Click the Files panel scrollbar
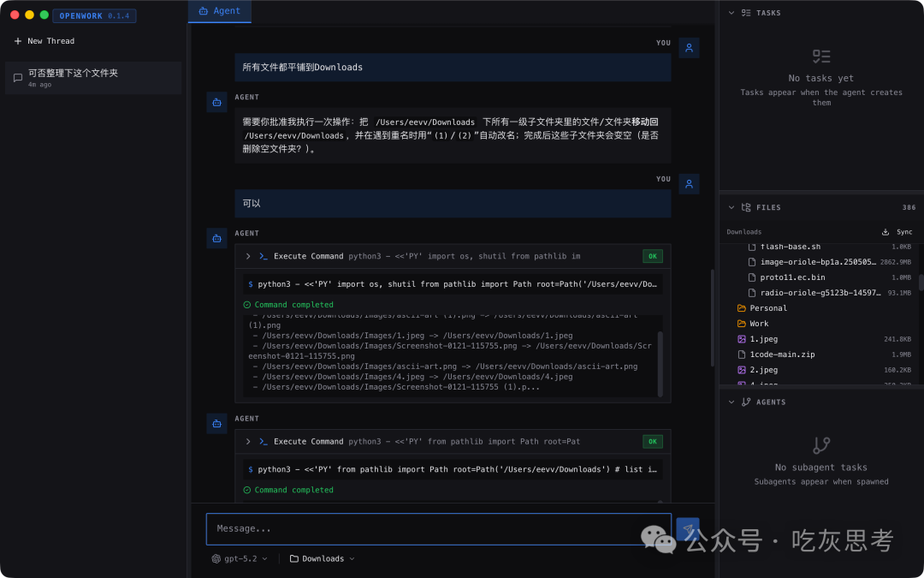The height and width of the screenshot is (578, 924). click(x=921, y=282)
